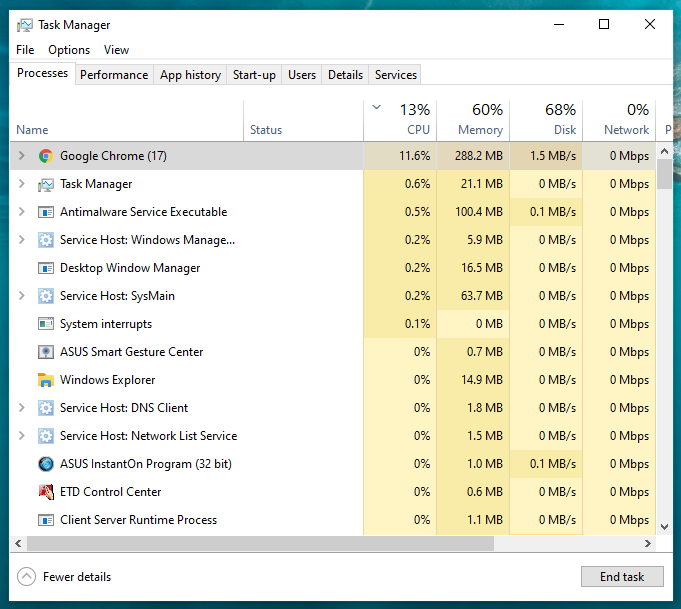Click the sort arrow above CPU column
This screenshot has width=681, height=609.
[377, 107]
